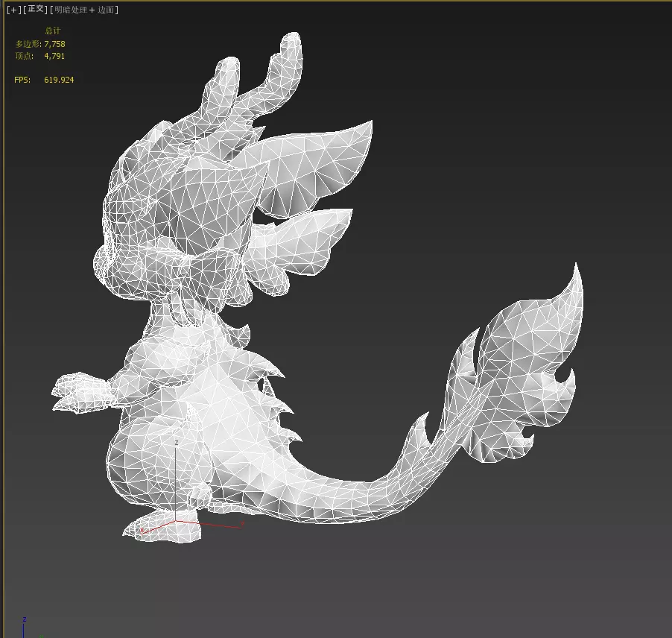Click the 总计 statistics header
This screenshot has height=638, width=672.
(53, 31)
